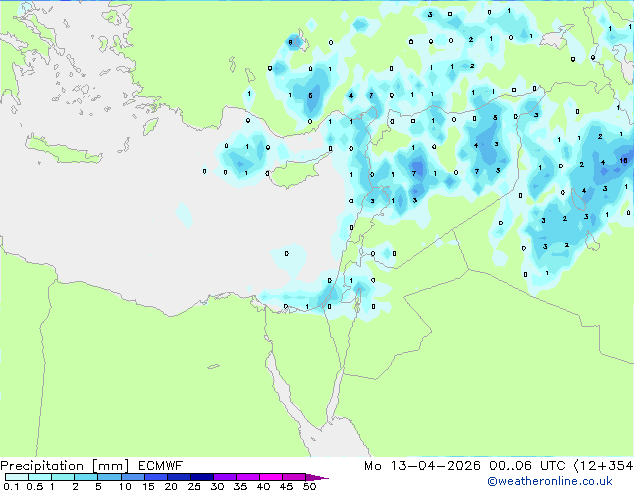Click the "ECMWF" model label
634x490 pixels.
coord(160,466)
